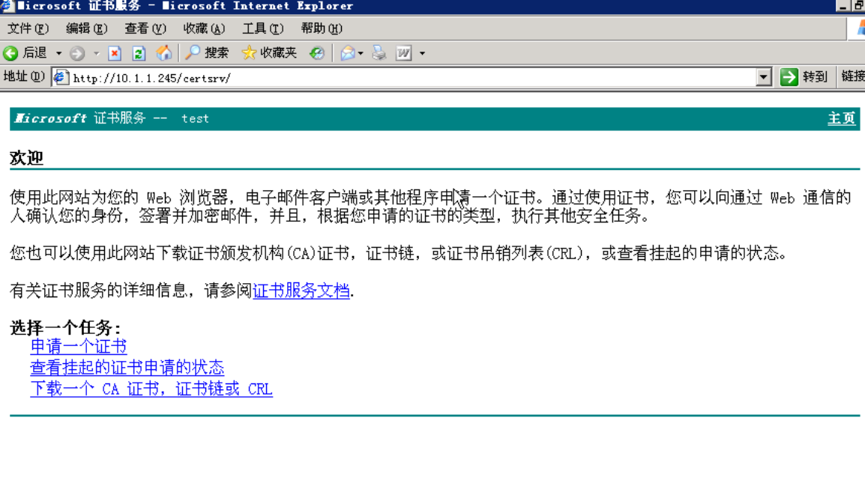Click the Stop loading icon
The image size is (865, 504).
pos(115,53)
